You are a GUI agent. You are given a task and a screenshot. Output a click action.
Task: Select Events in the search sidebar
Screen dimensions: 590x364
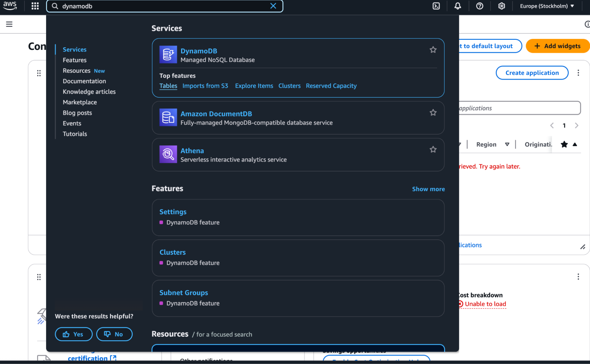tap(72, 123)
